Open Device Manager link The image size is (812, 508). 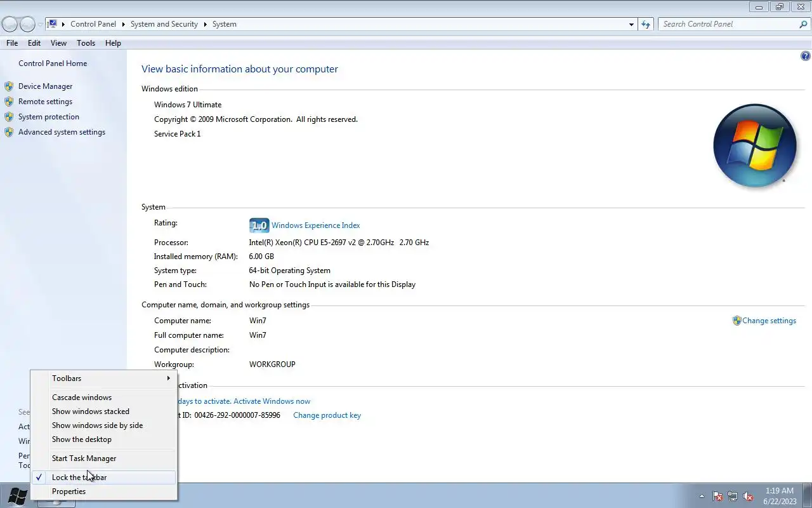(x=45, y=86)
